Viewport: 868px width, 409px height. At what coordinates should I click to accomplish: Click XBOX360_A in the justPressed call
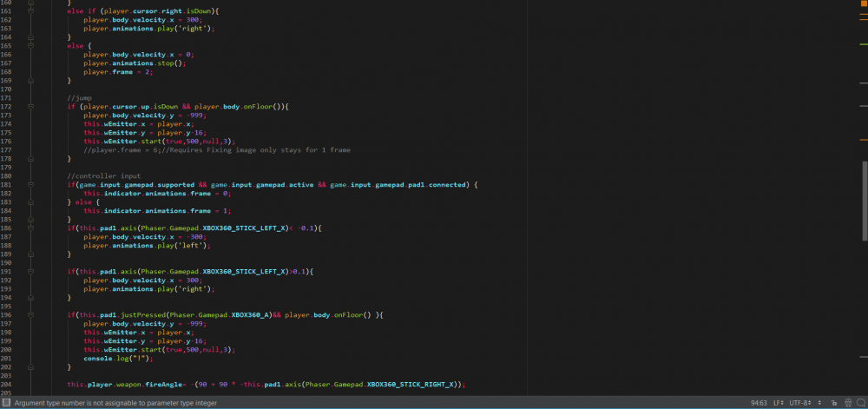pos(250,315)
